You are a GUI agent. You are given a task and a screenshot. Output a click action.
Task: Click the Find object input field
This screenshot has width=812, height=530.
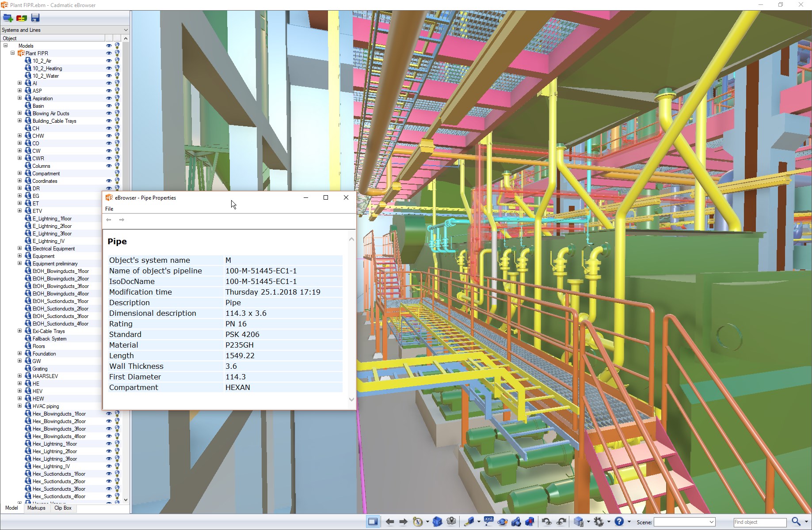[x=760, y=522]
